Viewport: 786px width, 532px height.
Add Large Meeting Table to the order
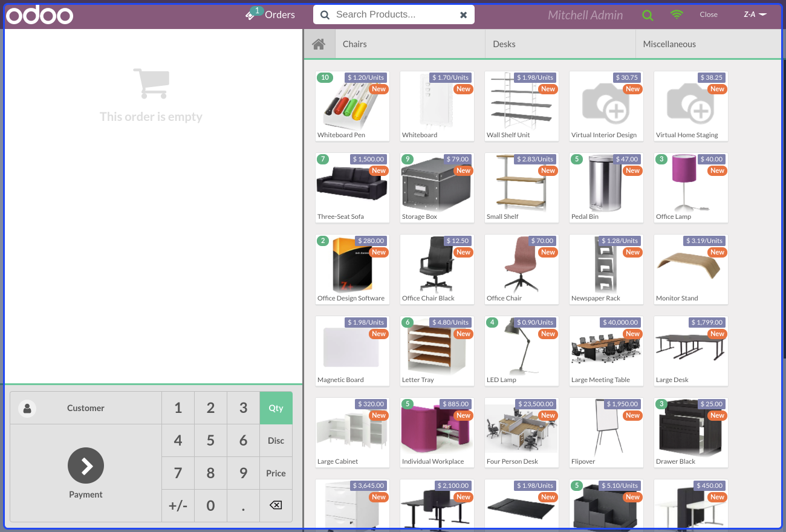coord(606,351)
